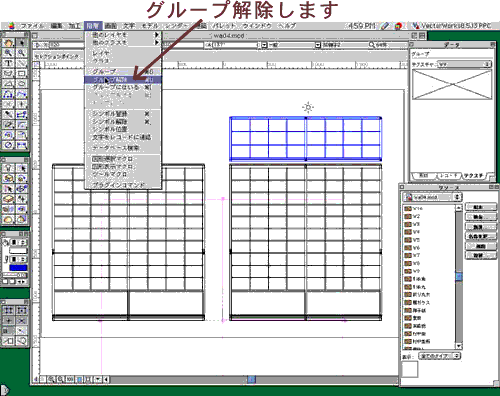
Task: Select the V4 resource item
Action: pos(416,232)
